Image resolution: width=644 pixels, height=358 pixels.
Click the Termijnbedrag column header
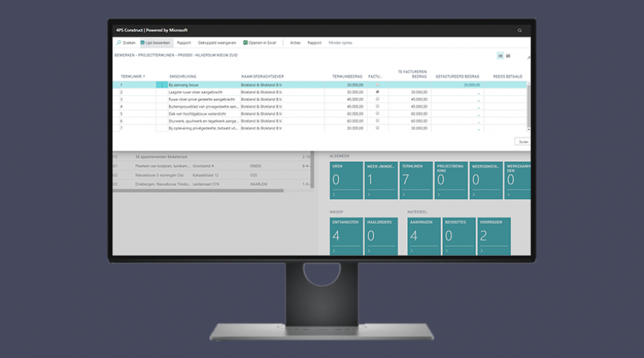click(x=347, y=77)
